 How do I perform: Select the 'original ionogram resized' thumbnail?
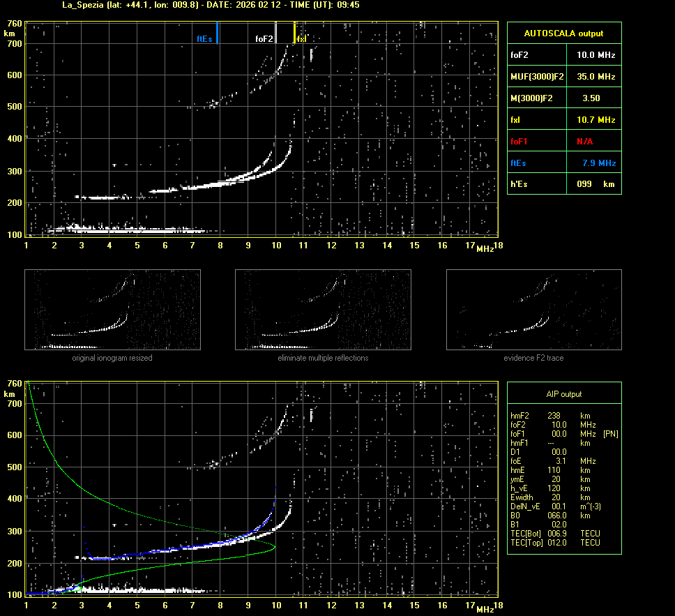[112, 310]
